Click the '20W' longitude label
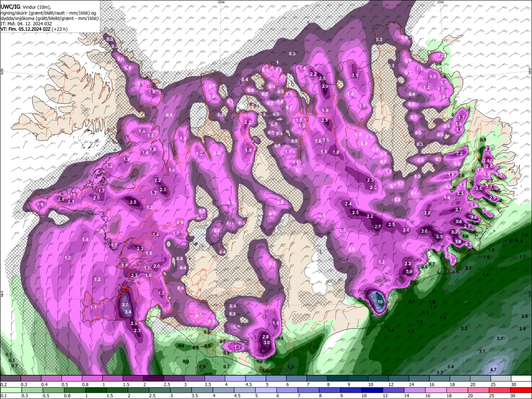532x399 pixels. (221, 2)
